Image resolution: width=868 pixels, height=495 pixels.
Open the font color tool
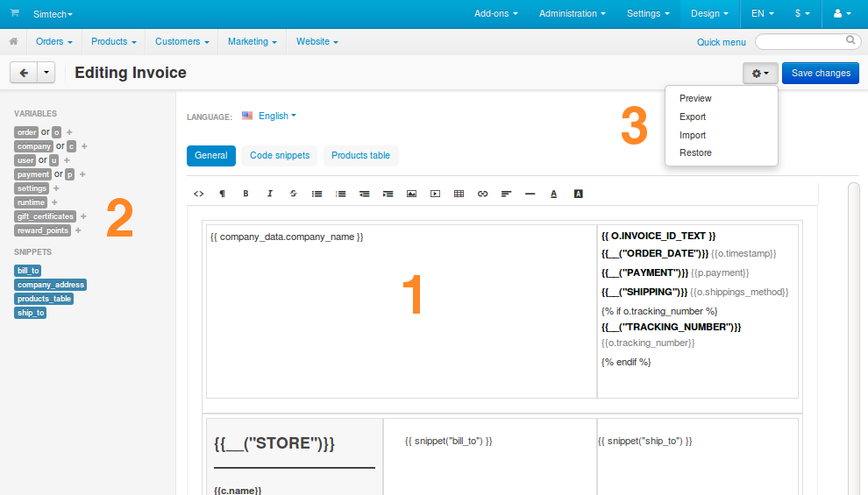click(553, 194)
